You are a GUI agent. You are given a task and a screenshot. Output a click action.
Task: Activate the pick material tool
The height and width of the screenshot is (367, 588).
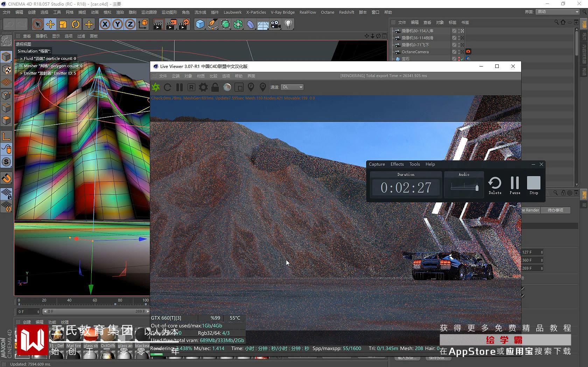click(263, 87)
